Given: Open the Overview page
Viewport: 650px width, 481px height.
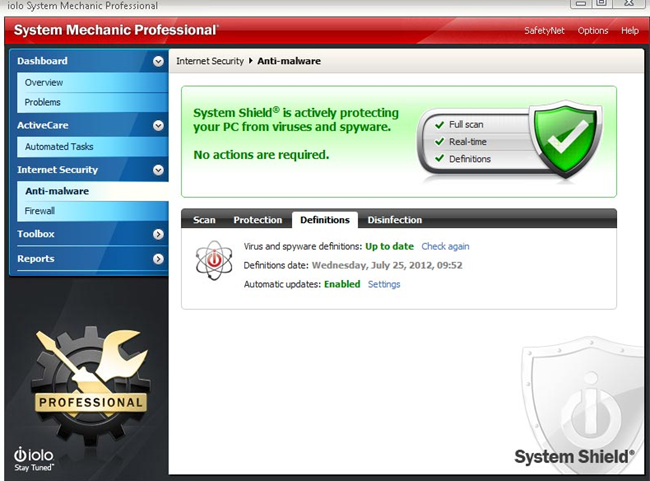Looking at the screenshot, I should point(92,83).
